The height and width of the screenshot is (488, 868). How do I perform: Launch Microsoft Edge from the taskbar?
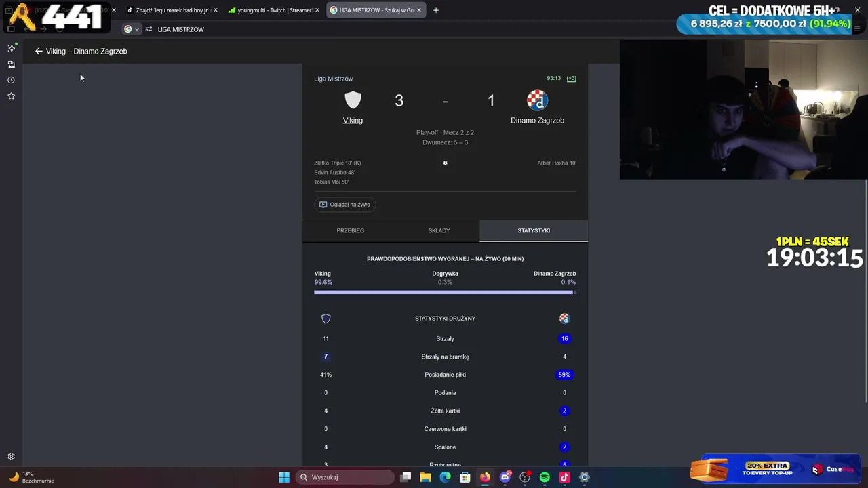445,477
